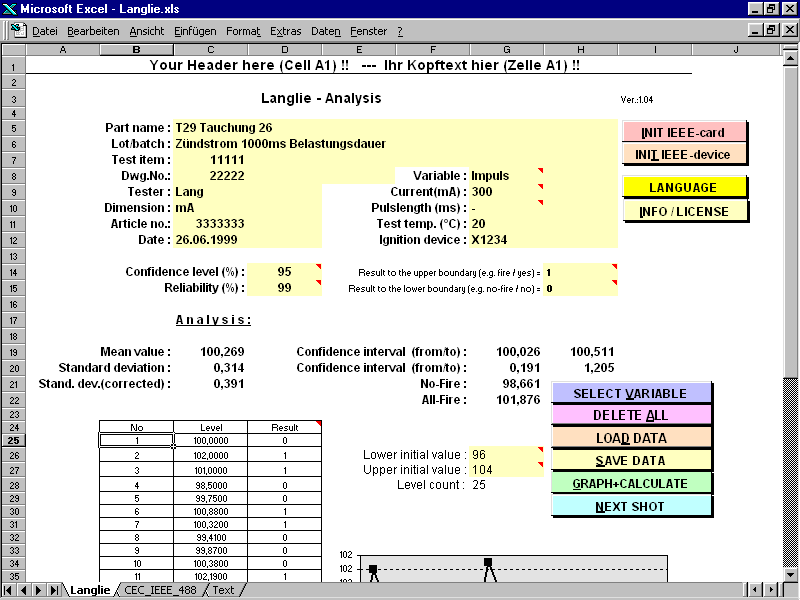
Task: Click the No-Fire value 98,661
Action: point(521,384)
